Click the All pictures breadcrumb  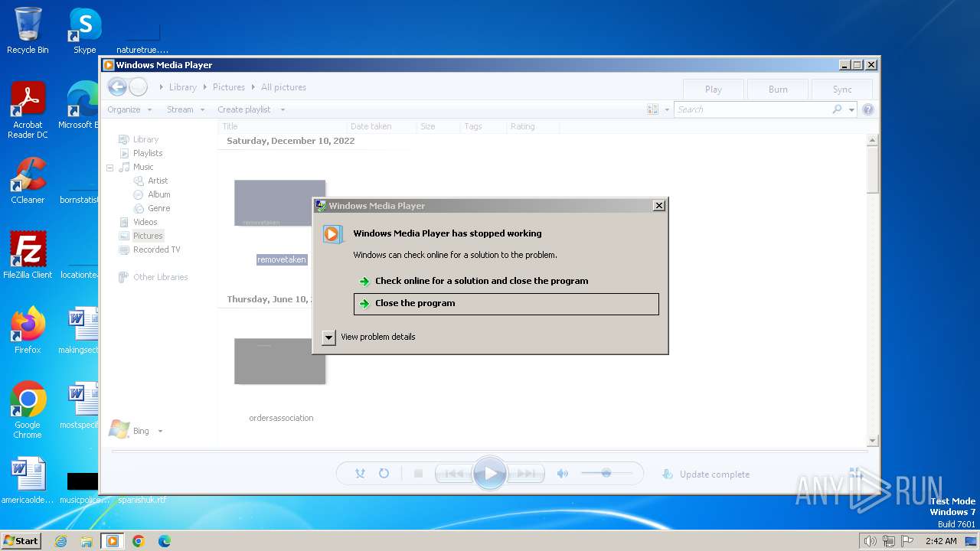coord(283,87)
